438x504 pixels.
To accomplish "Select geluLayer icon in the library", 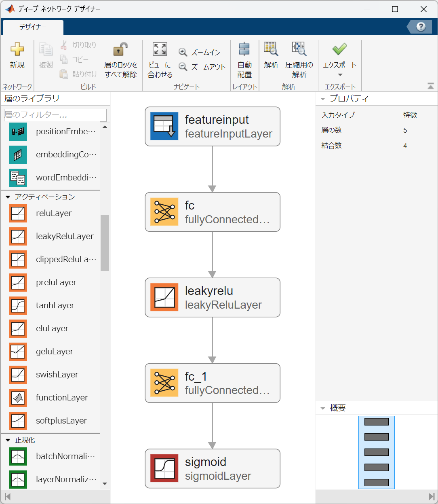I will [18, 352].
